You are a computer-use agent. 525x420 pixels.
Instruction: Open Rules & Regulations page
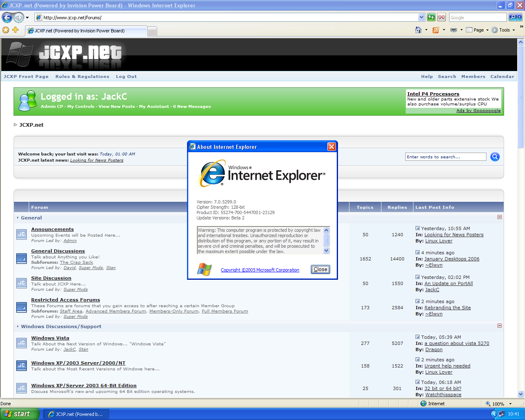click(x=82, y=77)
